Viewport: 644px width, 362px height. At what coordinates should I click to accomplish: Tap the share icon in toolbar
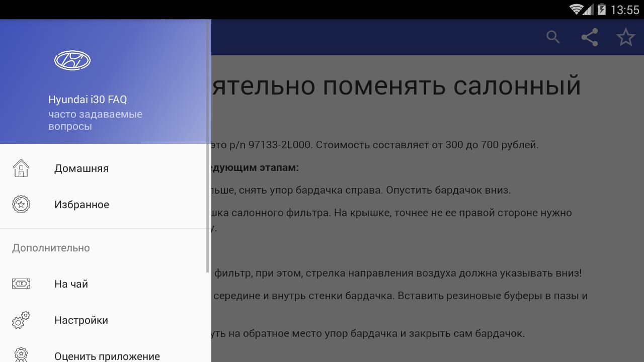(x=589, y=37)
